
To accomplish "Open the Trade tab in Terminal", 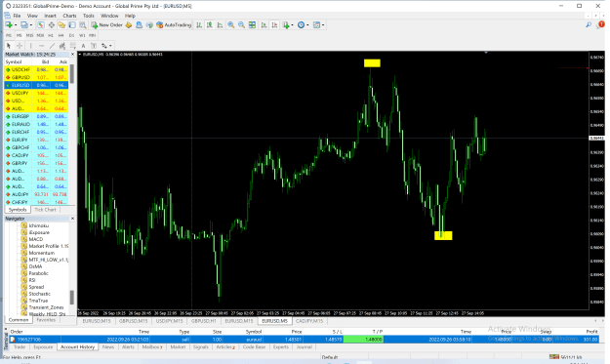I will tap(20, 346).
